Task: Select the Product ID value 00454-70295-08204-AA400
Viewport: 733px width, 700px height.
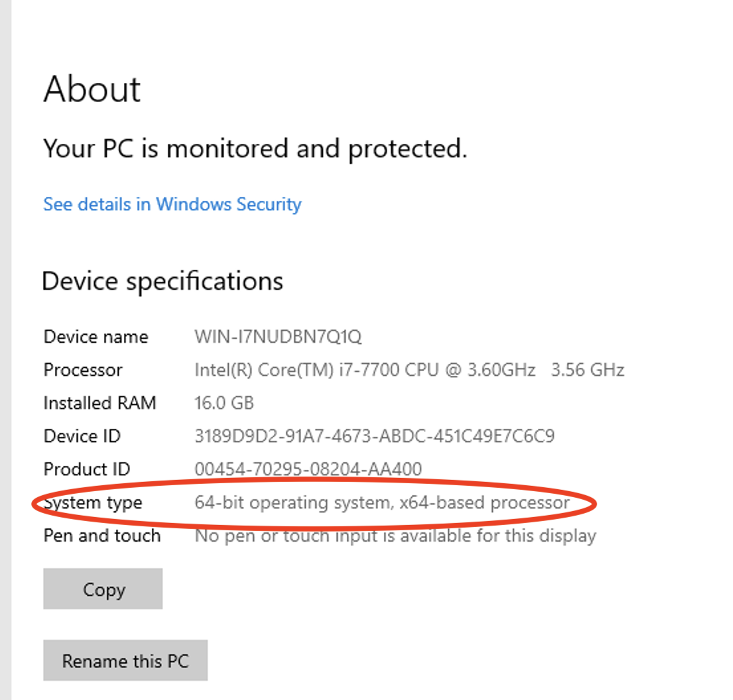Action: [308, 469]
